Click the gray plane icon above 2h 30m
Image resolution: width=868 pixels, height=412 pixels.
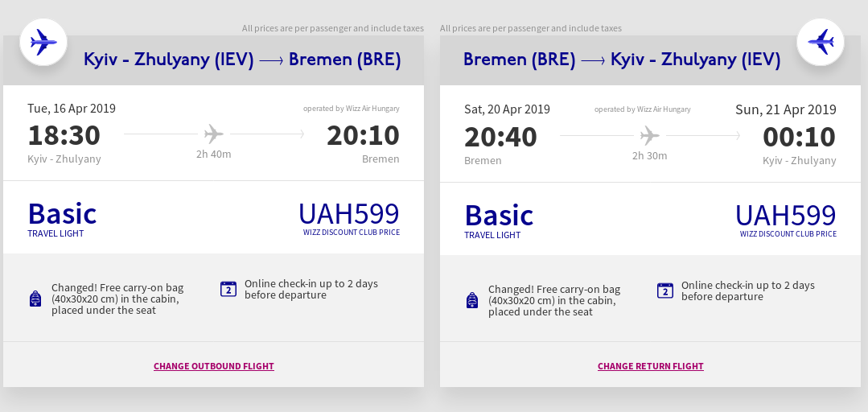tap(650, 136)
